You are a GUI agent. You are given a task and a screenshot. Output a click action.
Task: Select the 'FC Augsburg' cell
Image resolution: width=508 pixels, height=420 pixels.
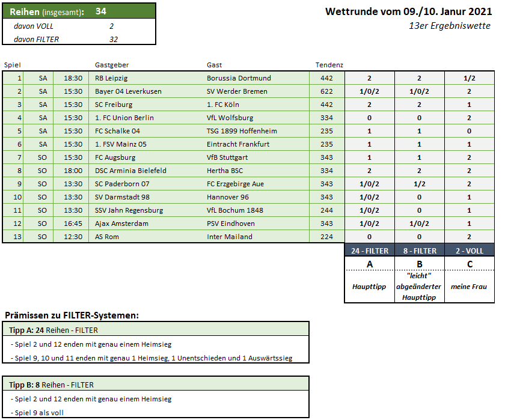click(115, 157)
